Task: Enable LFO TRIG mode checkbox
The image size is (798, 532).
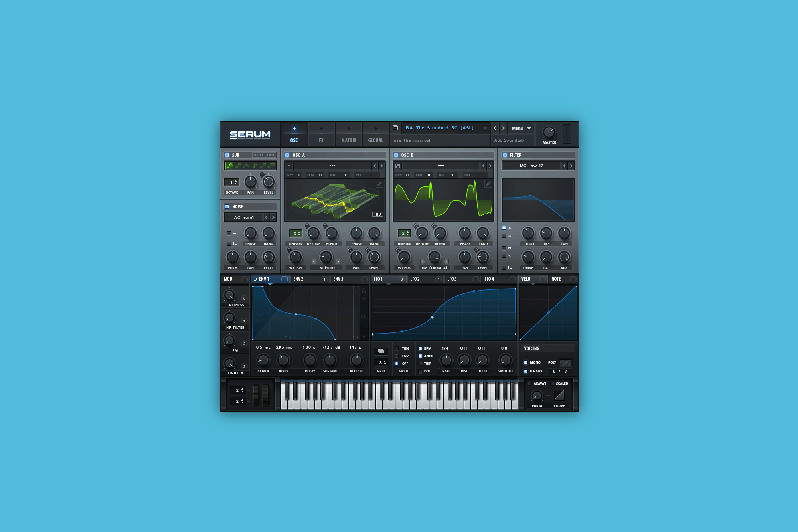Action: click(x=397, y=348)
